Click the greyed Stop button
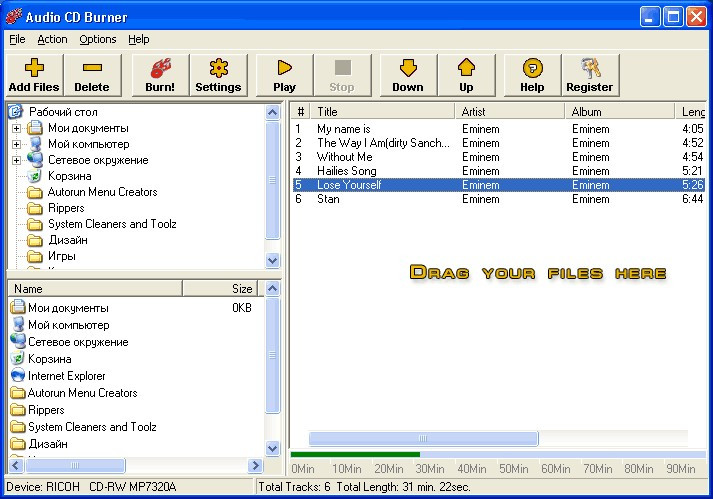 pyautogui.click(x=342, y=75)
